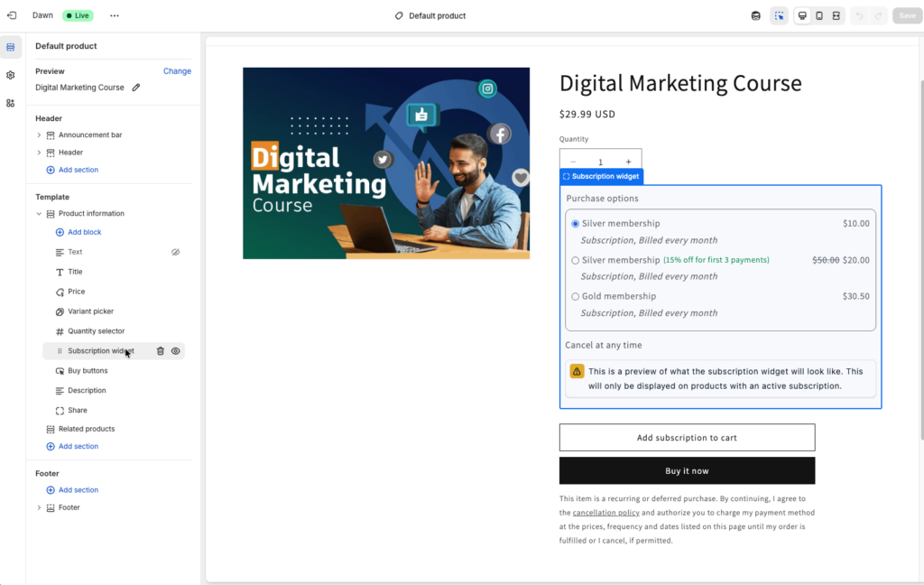Screen dimensions: 924x585
Task: Increase quantity with the plus button
Action: (x=628, y=162)
